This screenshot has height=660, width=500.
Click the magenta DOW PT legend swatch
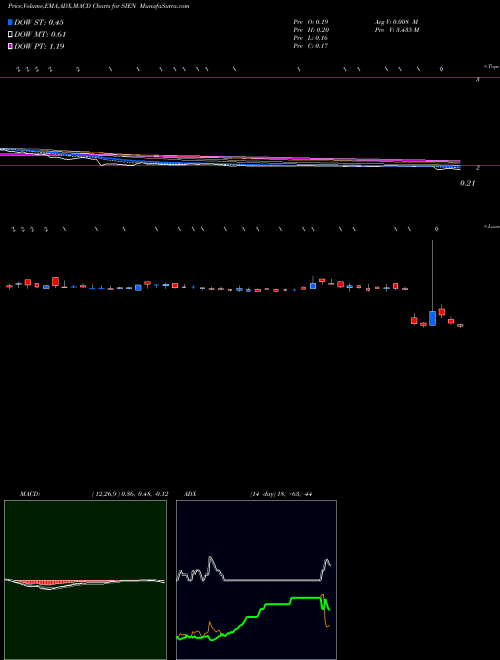click(x=10, y=46)
